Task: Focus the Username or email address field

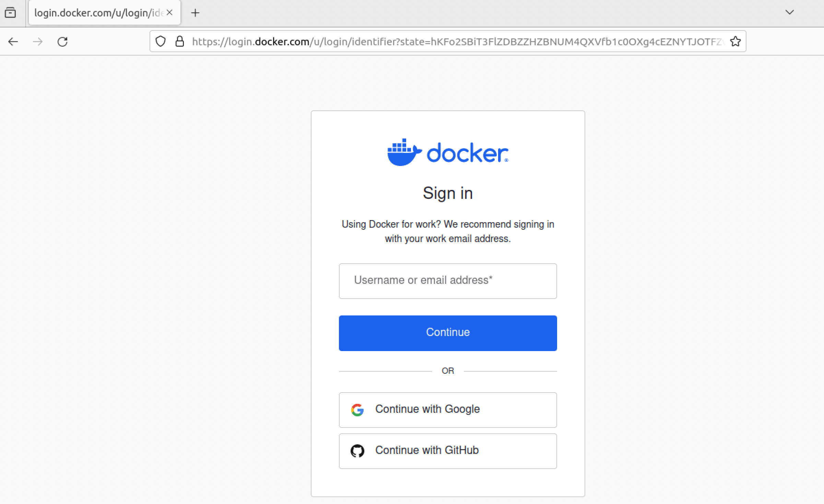Action: (x=448, y=281)
